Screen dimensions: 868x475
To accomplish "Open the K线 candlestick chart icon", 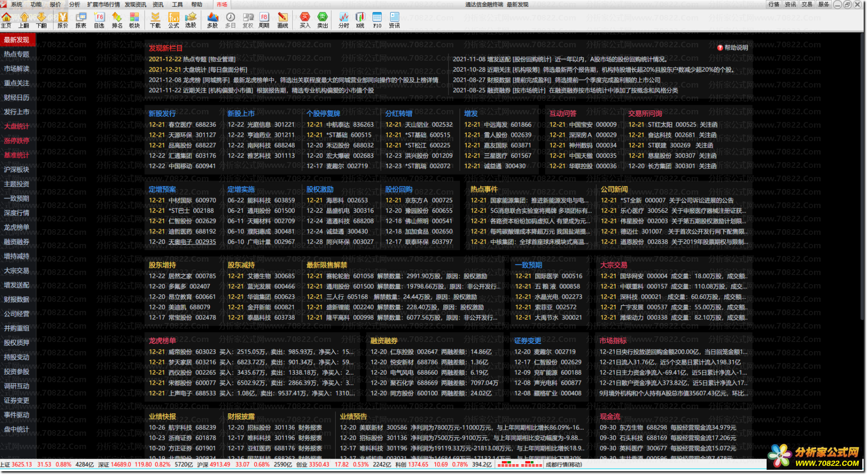I will tap(360, 20).
